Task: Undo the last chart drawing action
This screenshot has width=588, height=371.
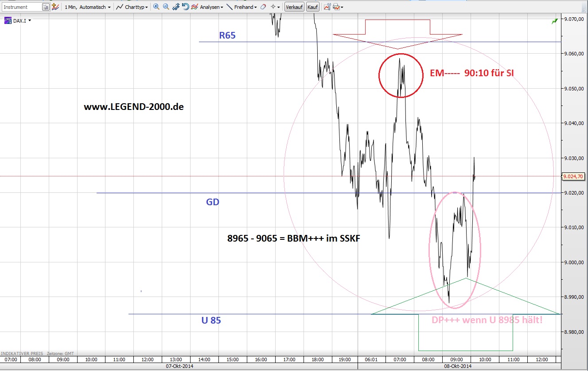Action: [x=185, y=7]
